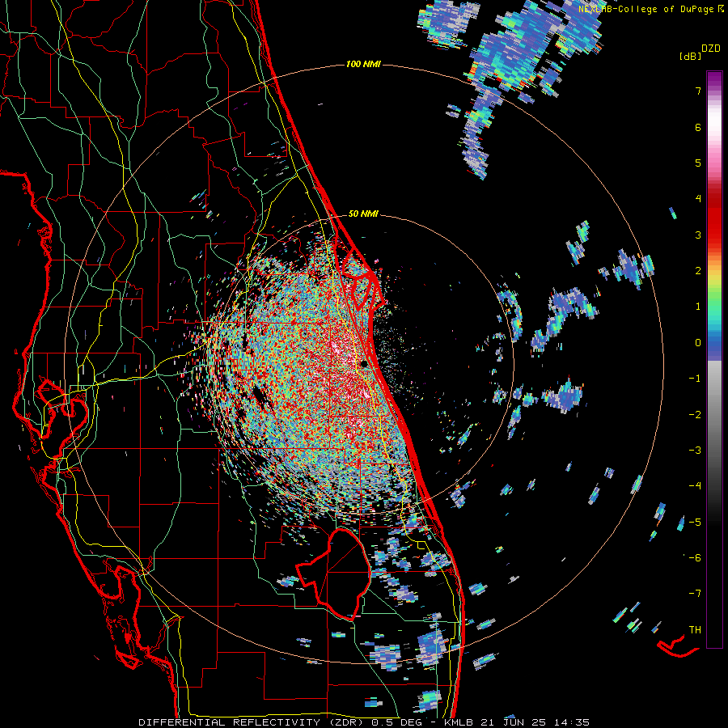
Task: Click the "100 NMI" range ring label
Action: click(x=363, y=64)
